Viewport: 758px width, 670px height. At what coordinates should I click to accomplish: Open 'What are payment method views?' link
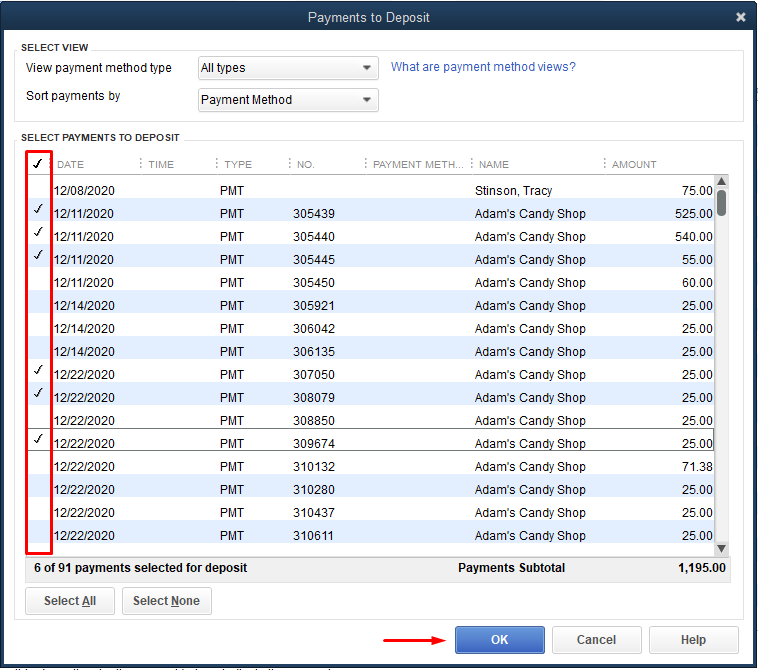click(483, 67)
